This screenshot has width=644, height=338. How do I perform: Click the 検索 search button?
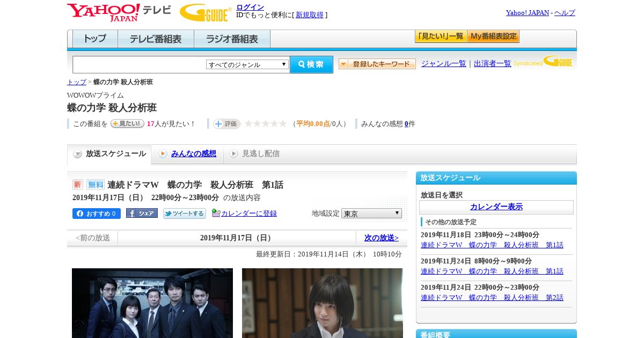[311, 64]
